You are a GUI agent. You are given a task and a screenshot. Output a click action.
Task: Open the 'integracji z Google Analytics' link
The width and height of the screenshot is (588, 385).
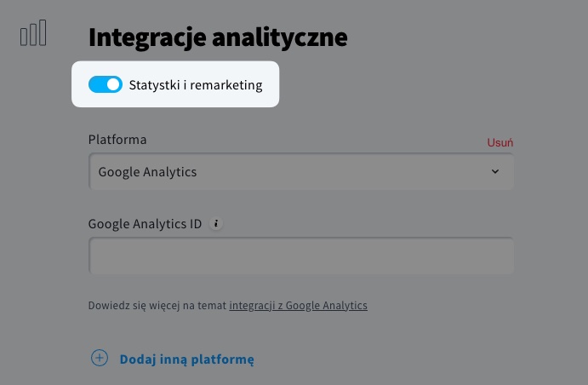pyautogui.click(x=298, y=305)
